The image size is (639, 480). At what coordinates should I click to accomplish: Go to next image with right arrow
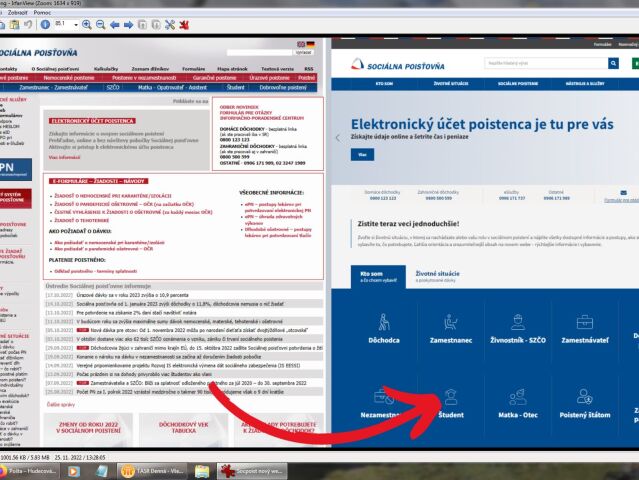click(128, 25)
